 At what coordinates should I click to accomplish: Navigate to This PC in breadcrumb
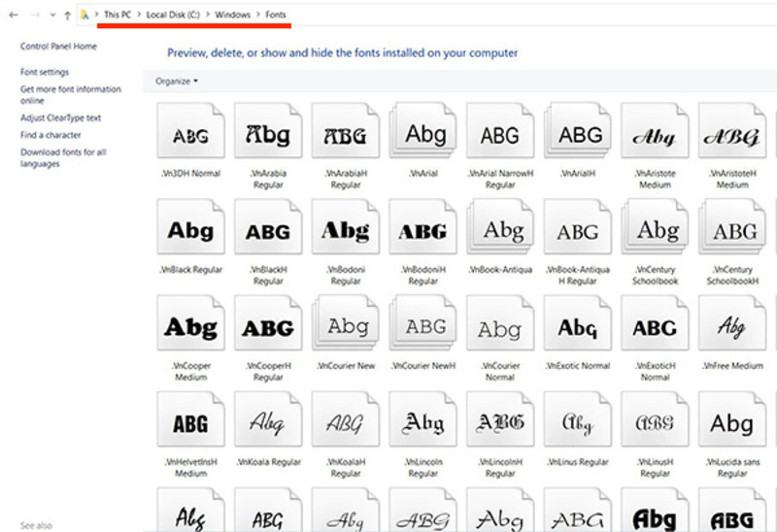coord(118,15)
